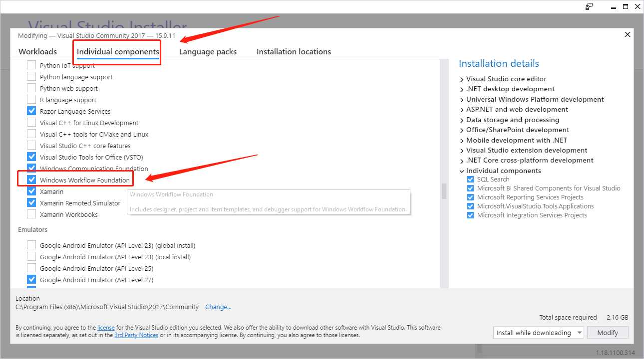
Task: Expand Visual Studio core editor details
Action: click(x=462, y=79)
